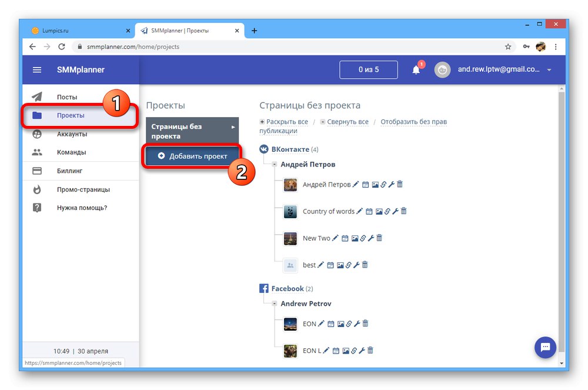
Task: Click the pencil icon for Андрей Петров page
Action: 356,184
